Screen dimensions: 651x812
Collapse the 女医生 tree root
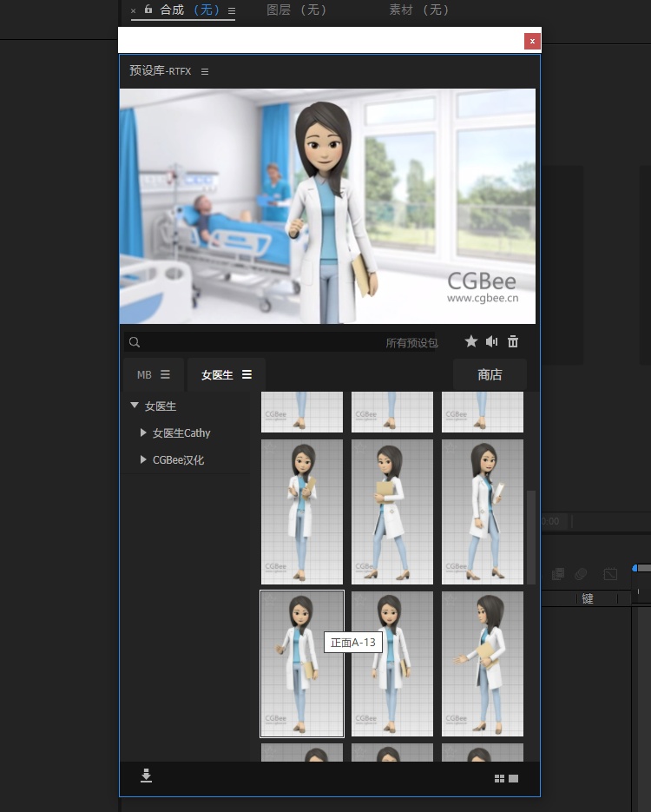[135, 406]
